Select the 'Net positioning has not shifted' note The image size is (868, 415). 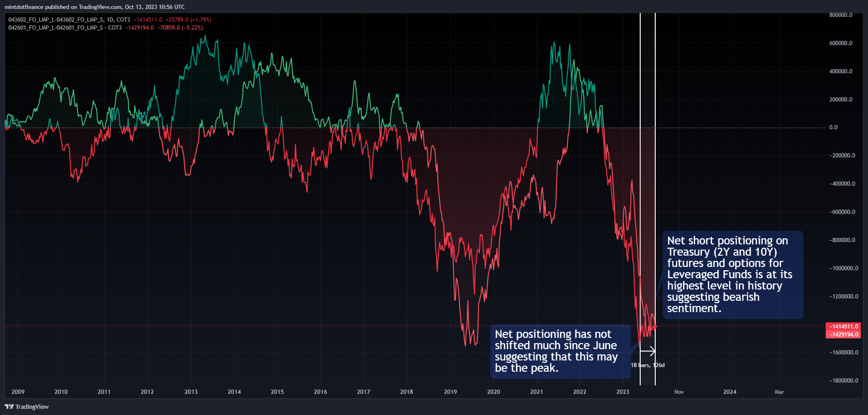tap(560, 351)
